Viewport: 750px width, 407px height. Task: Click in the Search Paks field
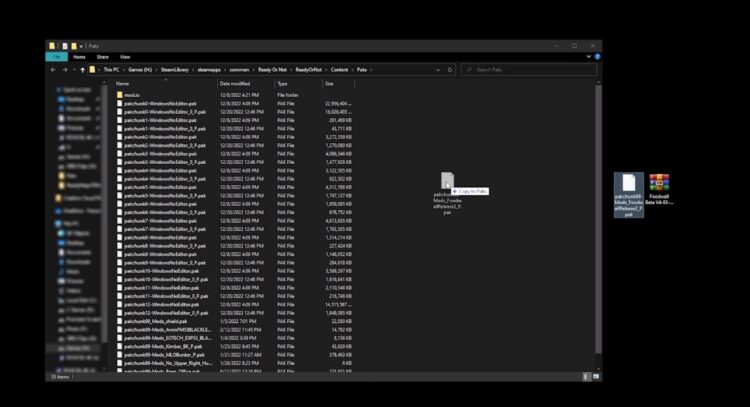[x=530, y=70]
